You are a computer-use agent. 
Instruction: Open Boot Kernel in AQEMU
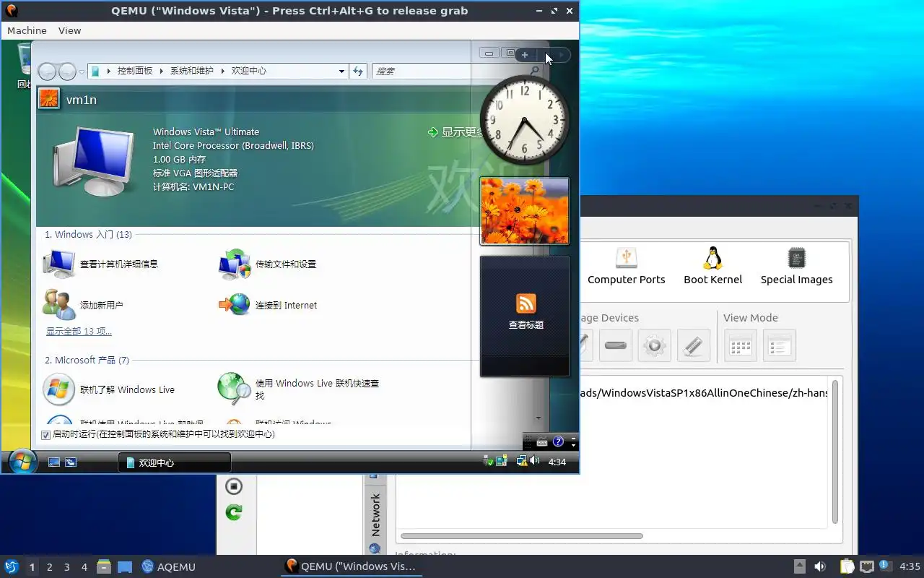tap(713, 266)
